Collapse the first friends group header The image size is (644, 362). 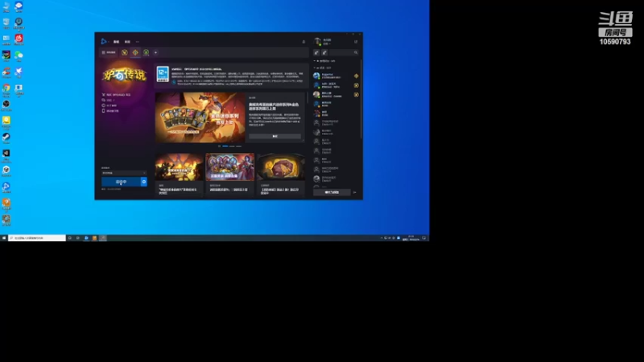click(324, 61)
